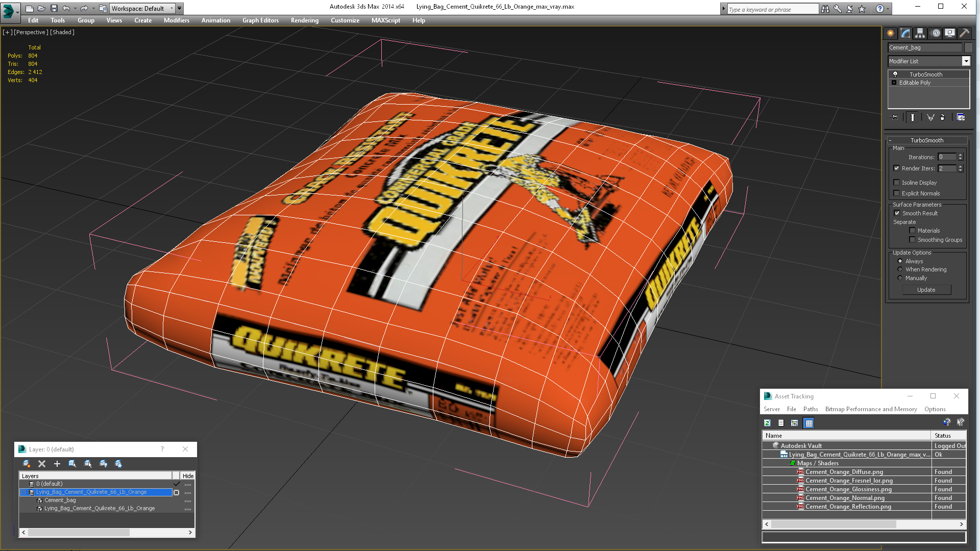Toggle TurboSmooth modifier lightbulb on/off
Viewport: 980px width, 551px height.
pos(895,74)
